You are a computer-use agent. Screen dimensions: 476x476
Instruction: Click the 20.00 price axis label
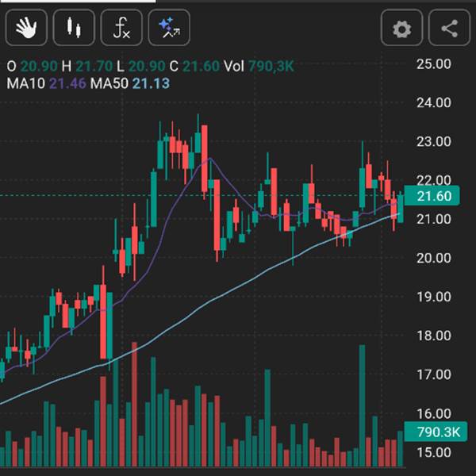[434, 259]
